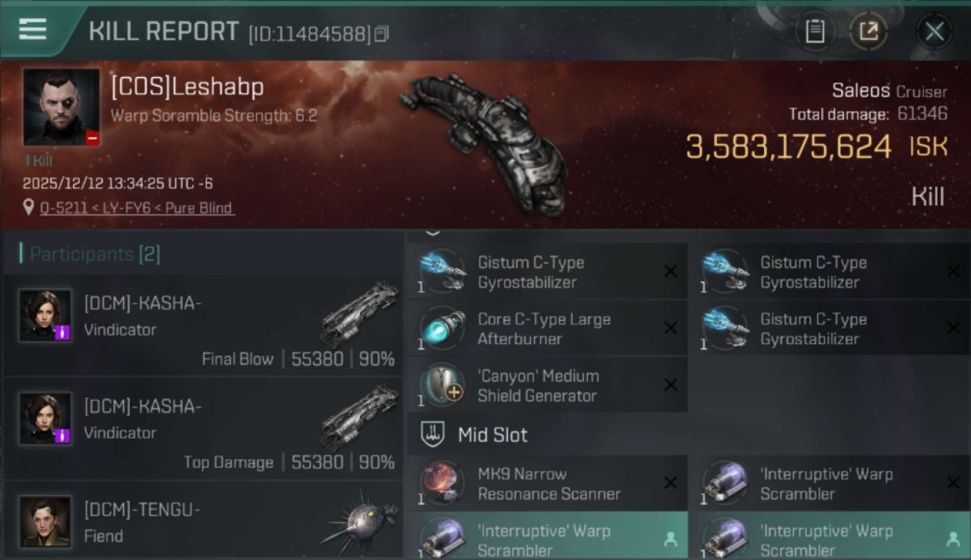Select the Participants [2] header
The image size is (971, 560).
(x=94, y=254)
